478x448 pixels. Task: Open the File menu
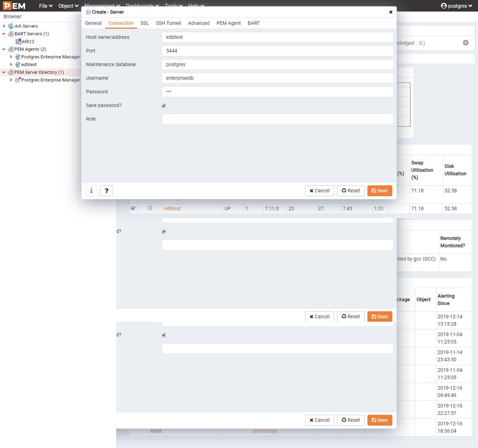(46, 6)
